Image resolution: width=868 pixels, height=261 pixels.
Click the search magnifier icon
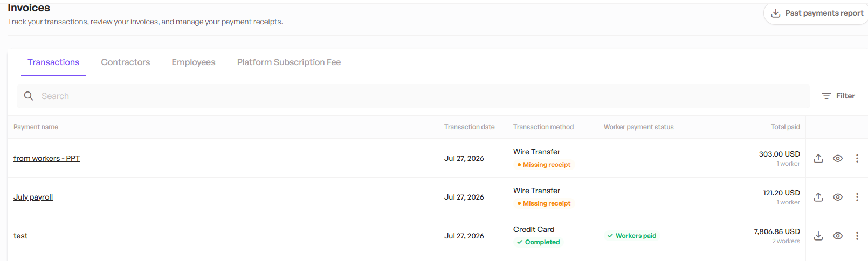coord(29,96)
